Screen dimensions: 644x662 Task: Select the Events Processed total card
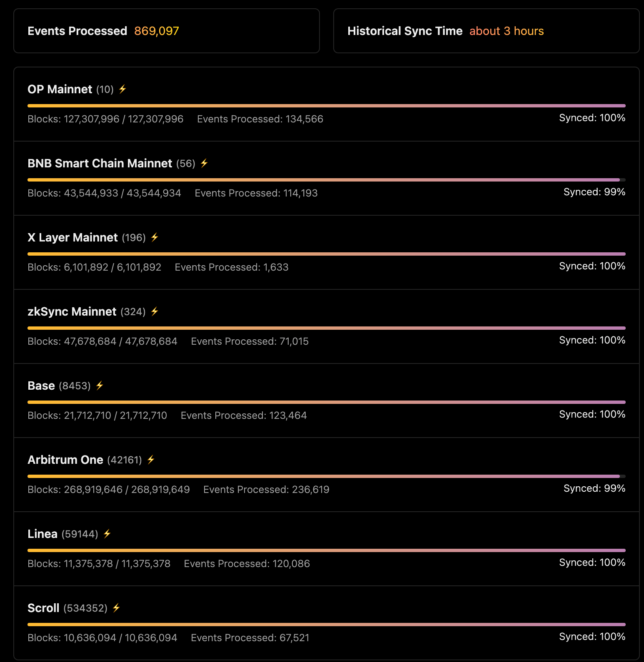click(x=166, y=31)
